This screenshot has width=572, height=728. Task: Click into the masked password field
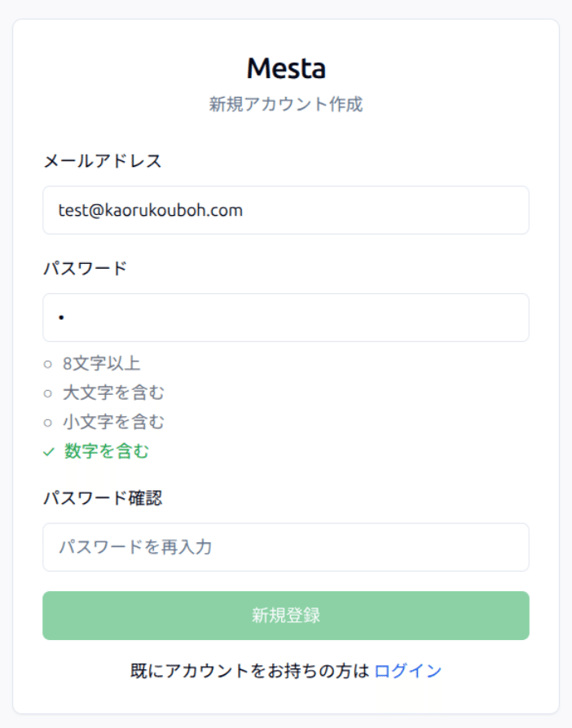[285, 318]
